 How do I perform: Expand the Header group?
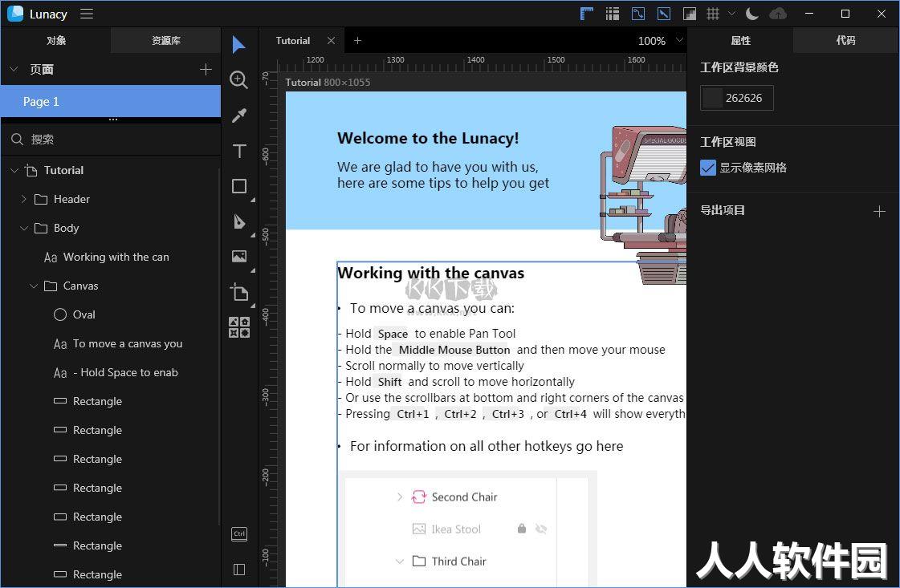click(x=23, y=199)
